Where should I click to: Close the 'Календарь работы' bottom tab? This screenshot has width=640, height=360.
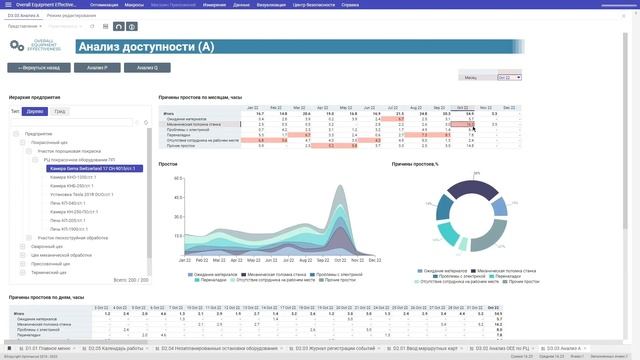147,349
